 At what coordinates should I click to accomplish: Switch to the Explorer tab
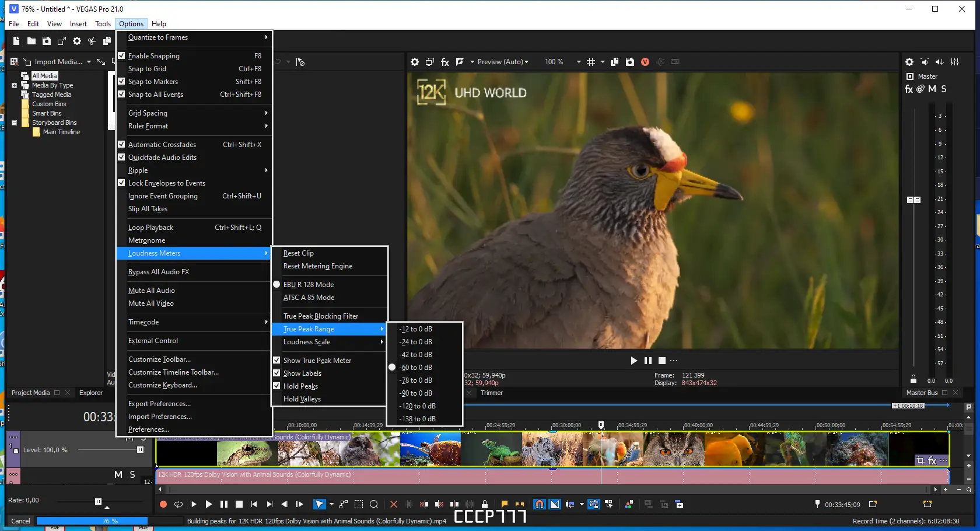pyautogui.click(x=91, y=393)
